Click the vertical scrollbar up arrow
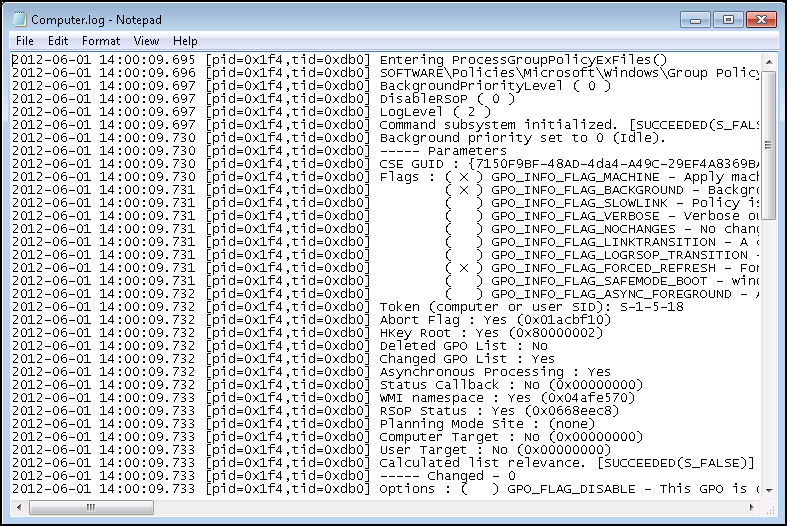Screen dimensions: 787x526 [x=769, y=62]
